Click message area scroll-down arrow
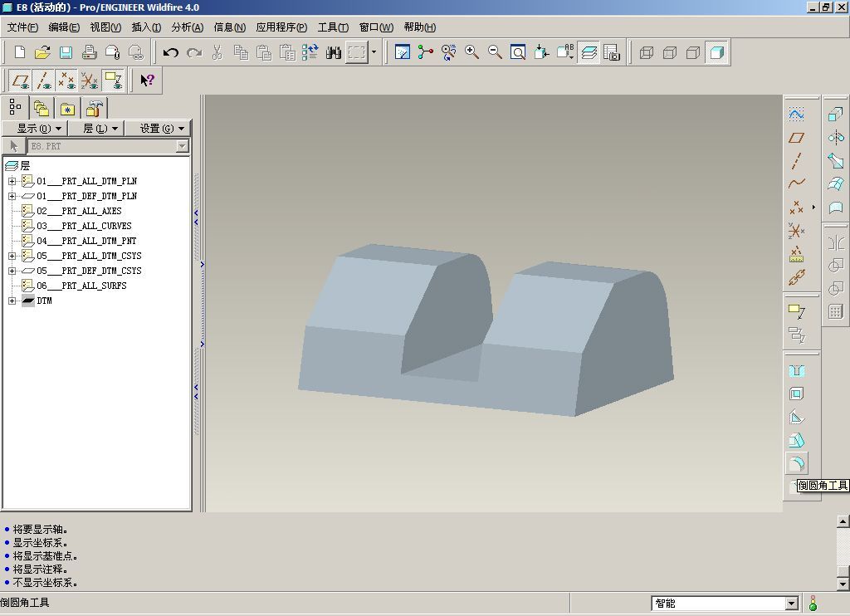The width and height of the screenshot is (850, 616). [843, 584]
